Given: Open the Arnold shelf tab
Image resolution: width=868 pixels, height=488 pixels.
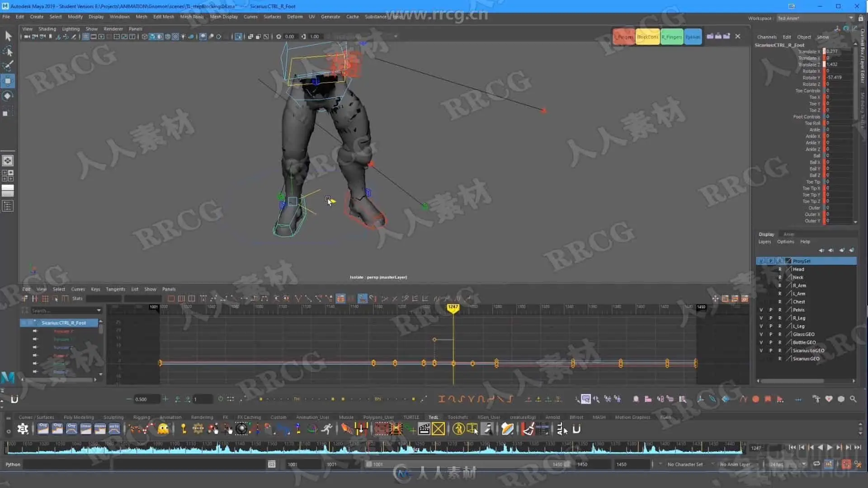Looking at the screenshot, I should pyautogui.click(x=552, y=418).
